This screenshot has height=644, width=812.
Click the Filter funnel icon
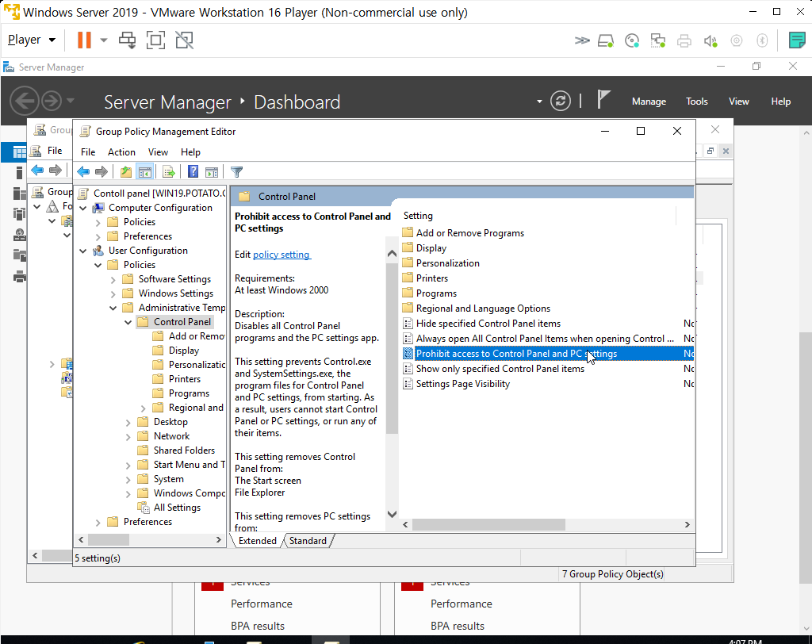point(236,171)
